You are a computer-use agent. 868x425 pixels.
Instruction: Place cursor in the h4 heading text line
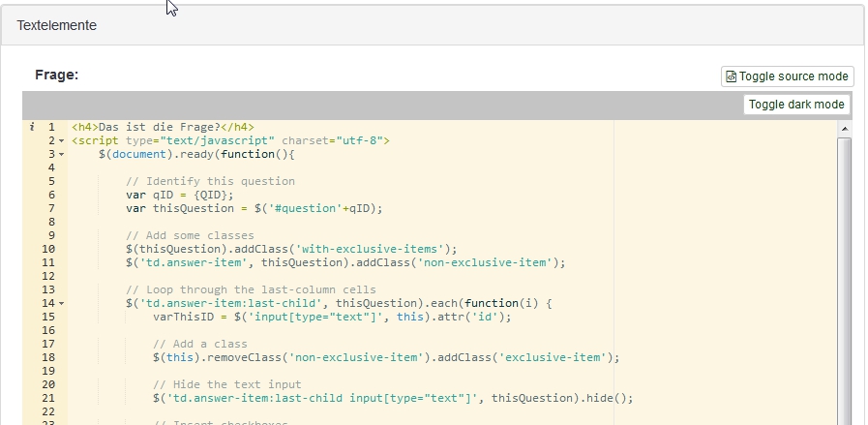pos(163,127)
